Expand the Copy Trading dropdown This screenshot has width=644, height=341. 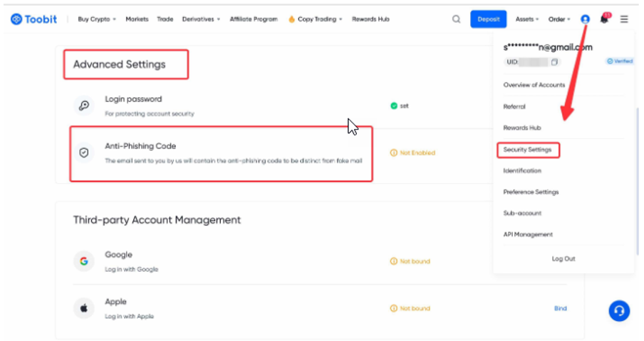[x=316, y=19]
